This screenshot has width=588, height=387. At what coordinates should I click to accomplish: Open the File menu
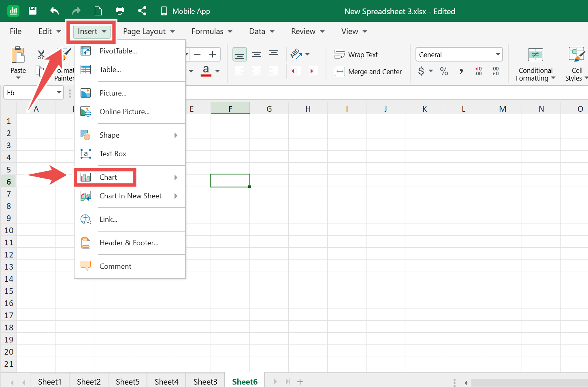pyautogui.click(x=16, y=31)
